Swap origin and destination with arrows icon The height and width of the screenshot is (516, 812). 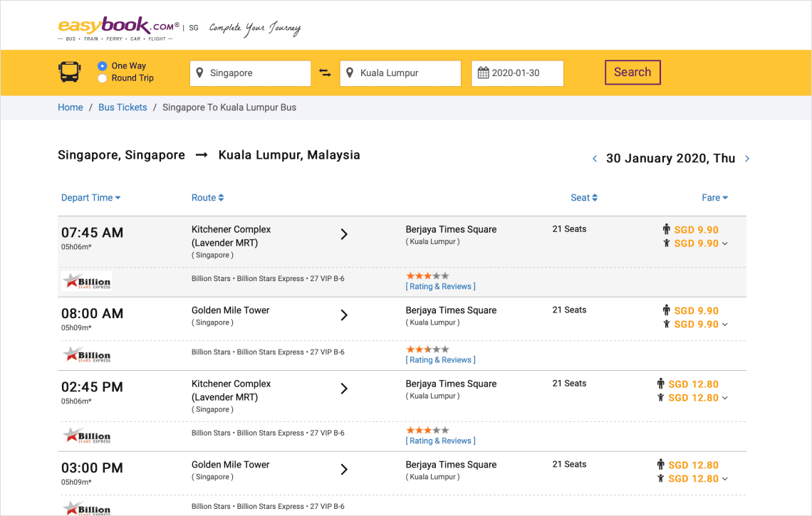[325, 73]
